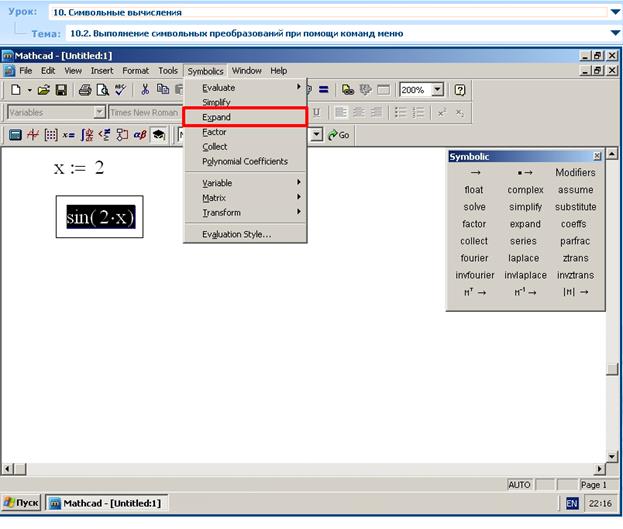Open the Evaluation toolbar x= icon
Image resolution: width=623 pixels, height=529 pixels.
68,135
